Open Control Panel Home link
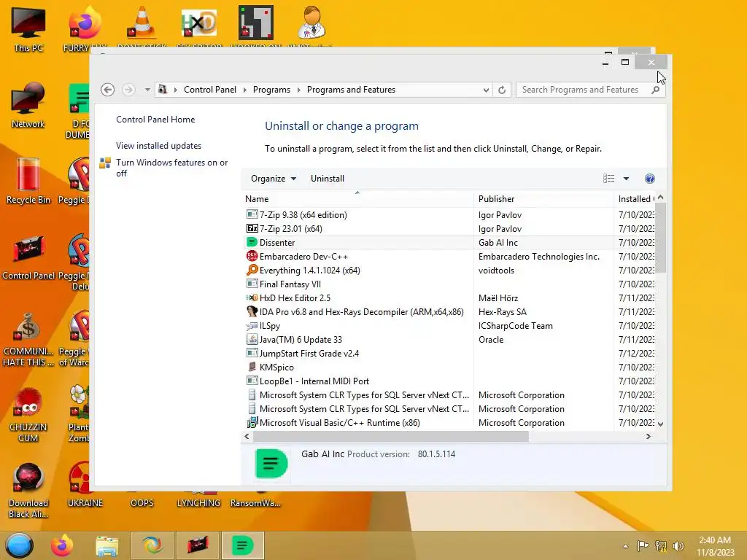 155,120
